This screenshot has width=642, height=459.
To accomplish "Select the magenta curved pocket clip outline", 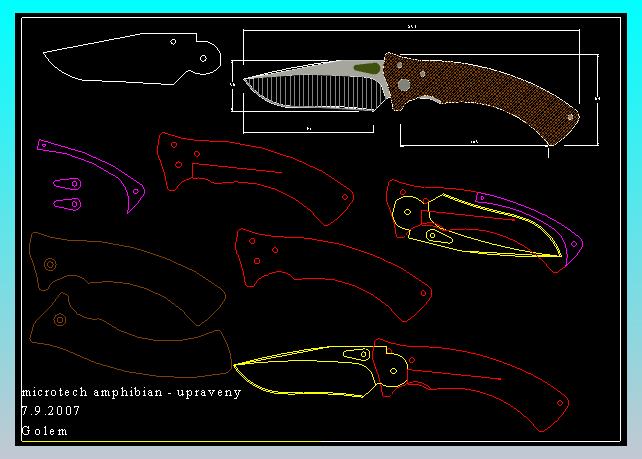I will (x=91, y=176).
